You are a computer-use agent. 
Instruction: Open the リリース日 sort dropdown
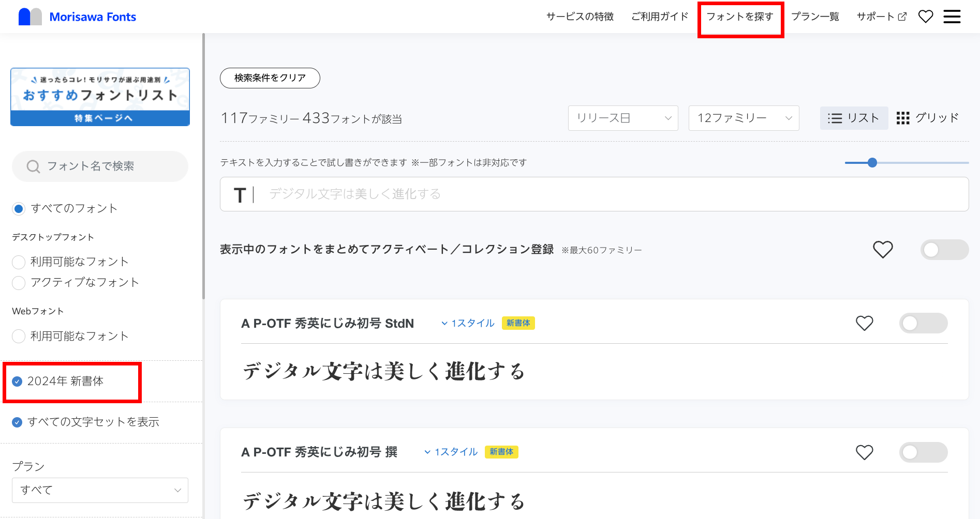click(x=623, y=118)
